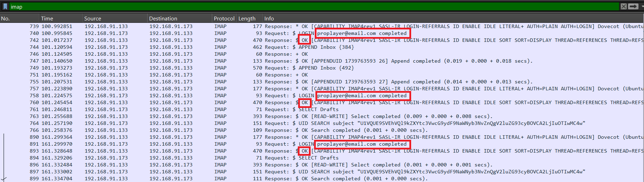Sort by the Protocol column header
The width and height of the screenshot is (644, 182).
coord(224,19)
